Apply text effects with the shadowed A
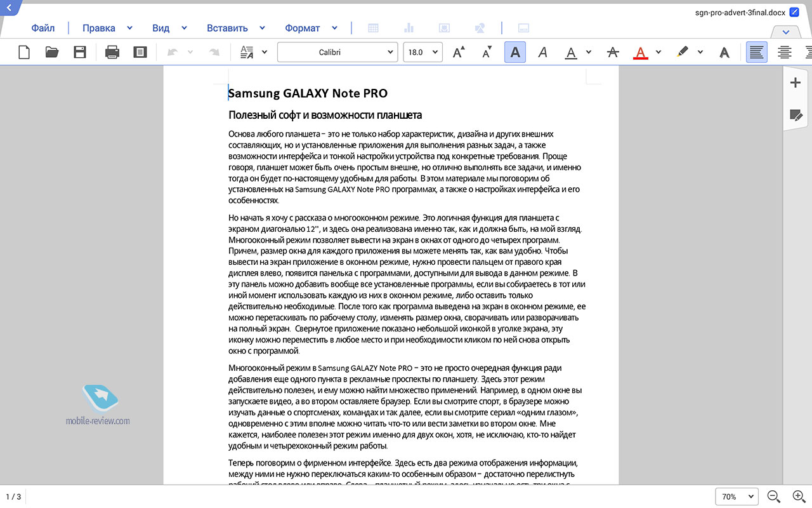Viewport: 812px width, 508px height. click(x=724, y=52)
